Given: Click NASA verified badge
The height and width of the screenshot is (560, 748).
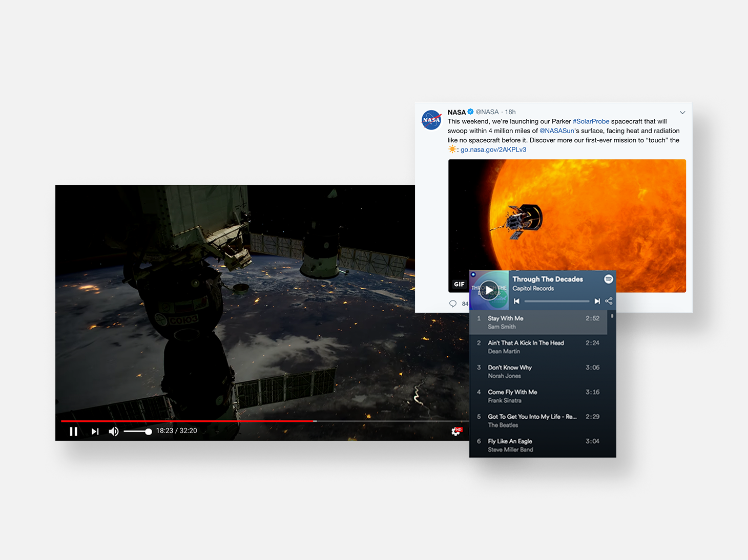Looking at the screenshot, I should [470, 112].
